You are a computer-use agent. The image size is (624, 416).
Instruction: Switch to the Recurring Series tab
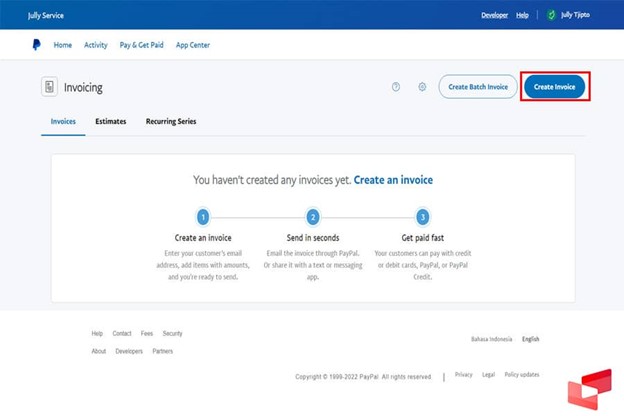tap(171, 121)
